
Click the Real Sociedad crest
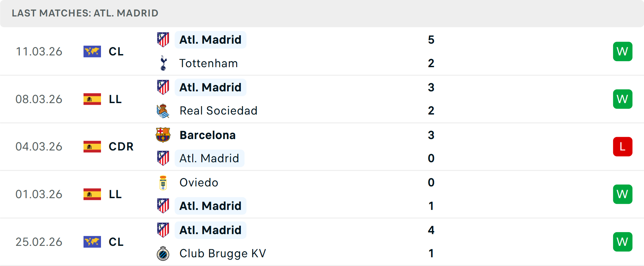[163, 111]
